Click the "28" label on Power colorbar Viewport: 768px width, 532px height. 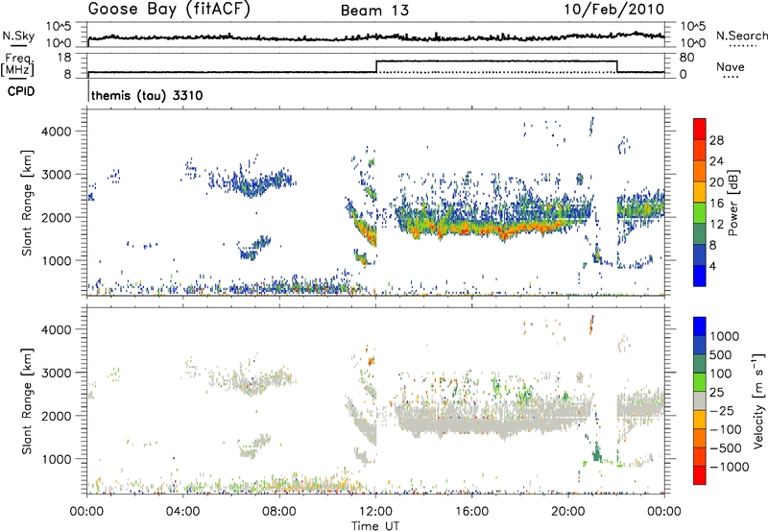tap(716, 140)
